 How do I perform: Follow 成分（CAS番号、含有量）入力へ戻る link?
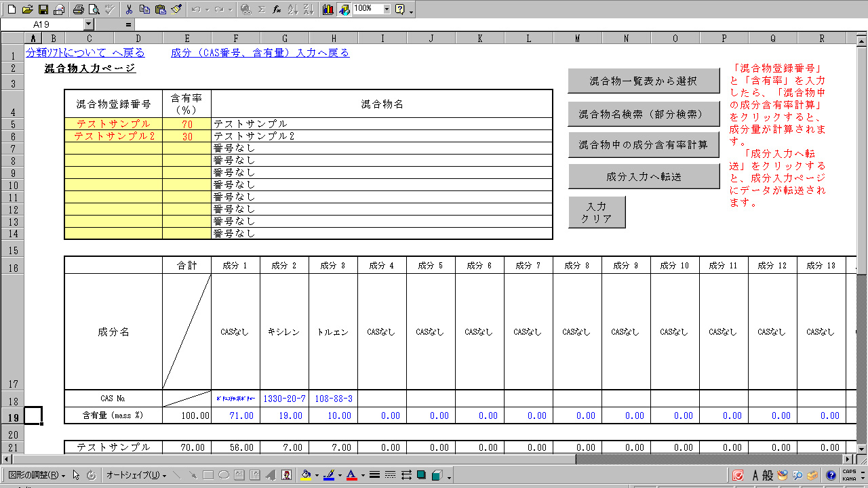260,53
